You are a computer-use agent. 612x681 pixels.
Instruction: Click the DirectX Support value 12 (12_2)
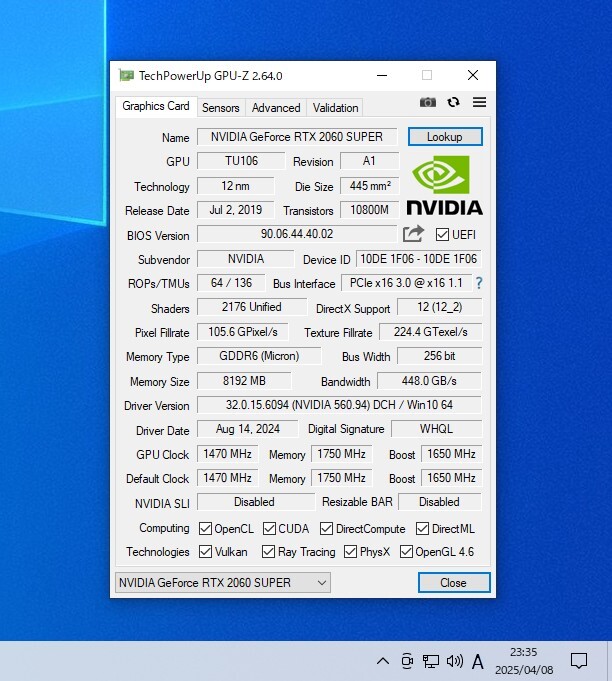point(440,307)
